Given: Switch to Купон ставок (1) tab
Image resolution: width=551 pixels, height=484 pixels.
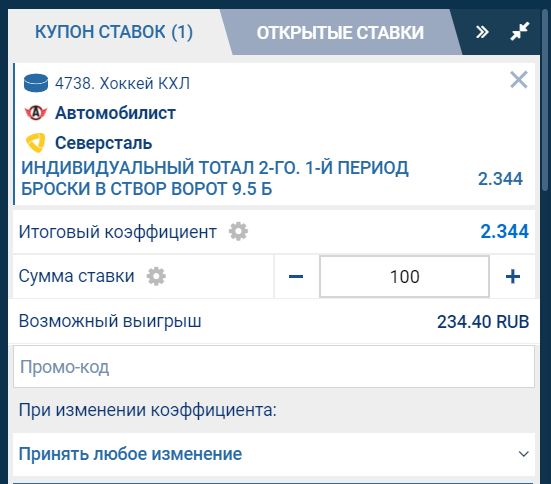Looking at the screenshot, I should tap(114, 32).
